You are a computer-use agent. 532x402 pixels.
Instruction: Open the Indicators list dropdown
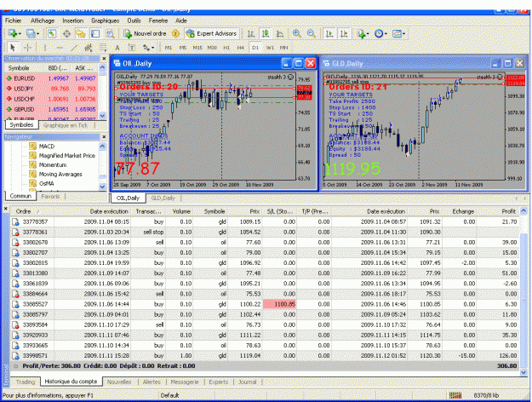[x=363, y=33]
